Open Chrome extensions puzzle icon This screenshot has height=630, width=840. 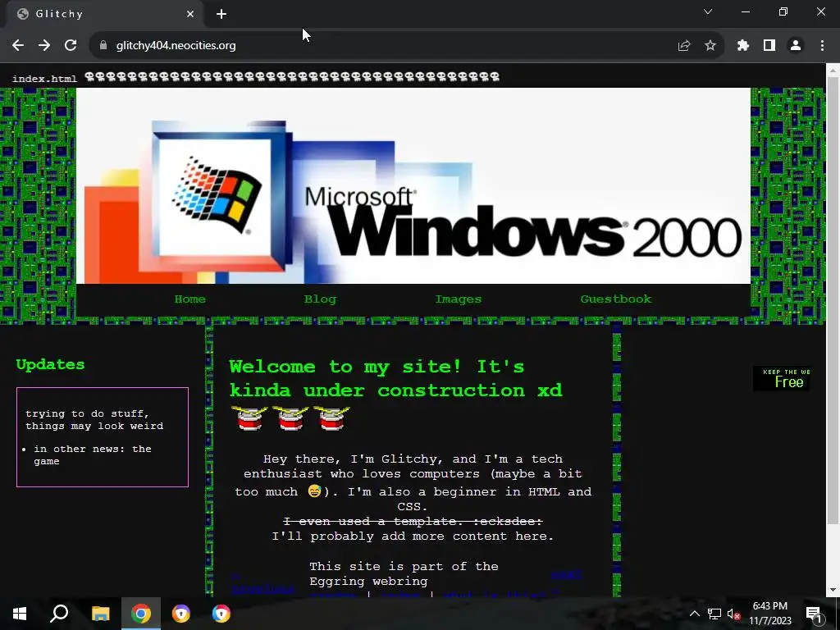(743, 46)
